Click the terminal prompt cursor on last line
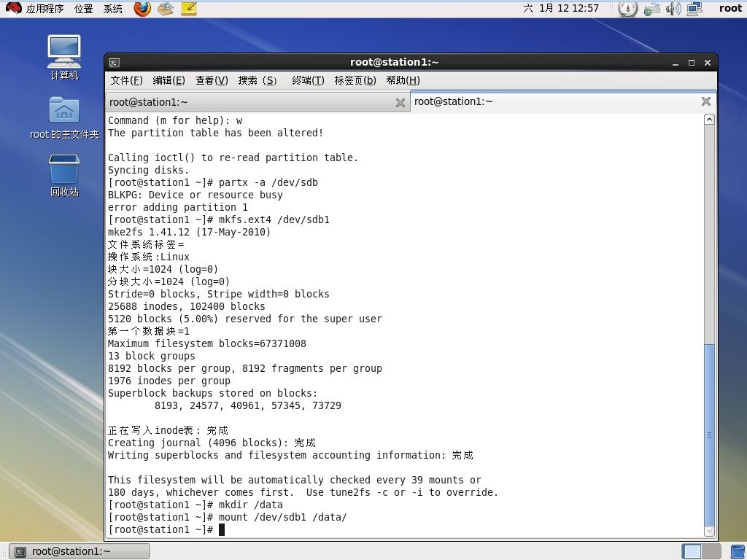 tap(222, 530)
